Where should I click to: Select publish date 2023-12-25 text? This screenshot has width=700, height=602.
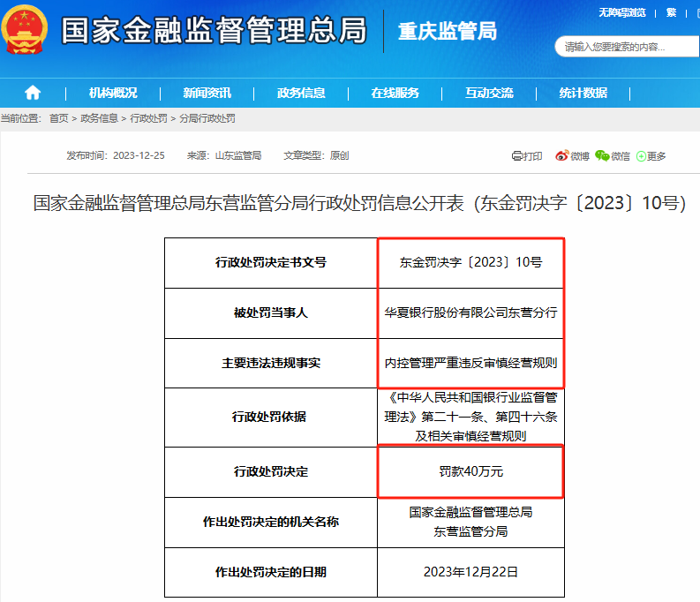coord(139,155)
